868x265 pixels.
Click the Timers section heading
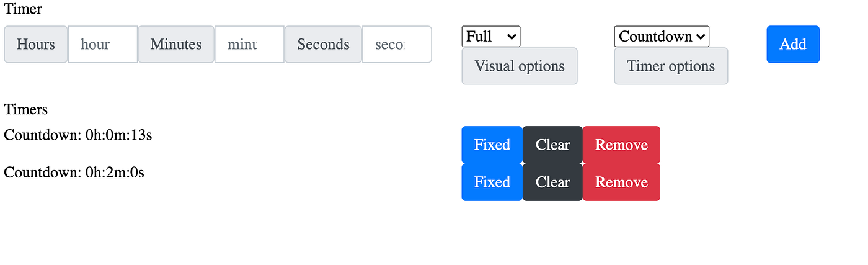(x=26, y=109)
